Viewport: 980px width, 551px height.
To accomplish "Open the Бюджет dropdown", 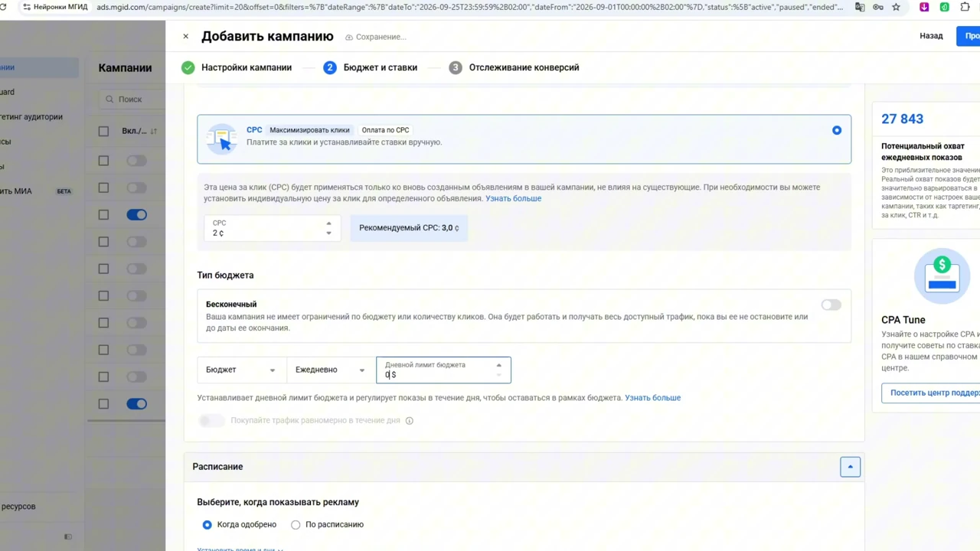I will click(x=241, y=370).
